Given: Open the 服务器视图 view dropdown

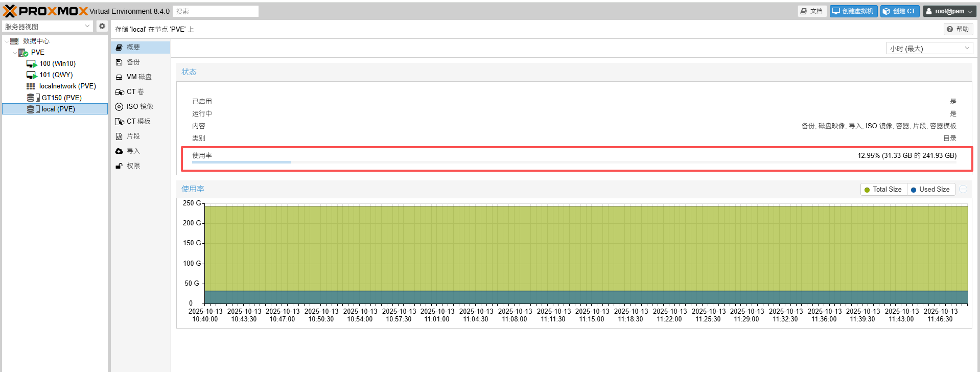Looking at the screenshot, I should click(x=47, y=27).
